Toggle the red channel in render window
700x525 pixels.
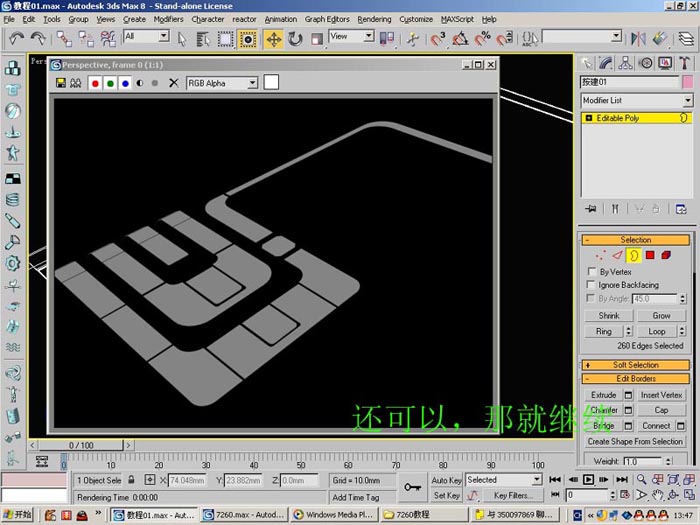[x=95, y=83]
